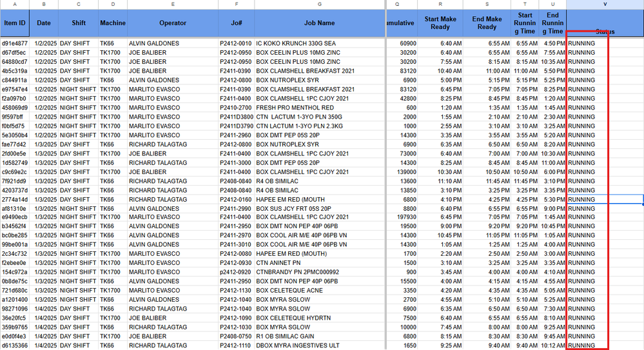Select Jo# cell P2412-0010
The width and height of the screenshot is (644, 350).
236,43
